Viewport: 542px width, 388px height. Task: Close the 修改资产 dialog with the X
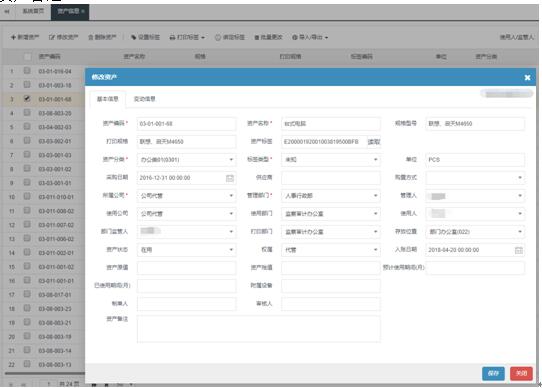(x=527, y=77)
